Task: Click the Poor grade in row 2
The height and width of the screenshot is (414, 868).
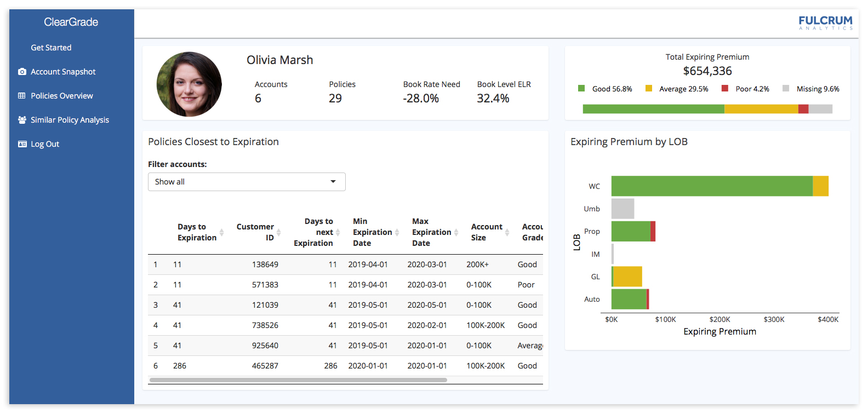Action: (x=526, y=285)
